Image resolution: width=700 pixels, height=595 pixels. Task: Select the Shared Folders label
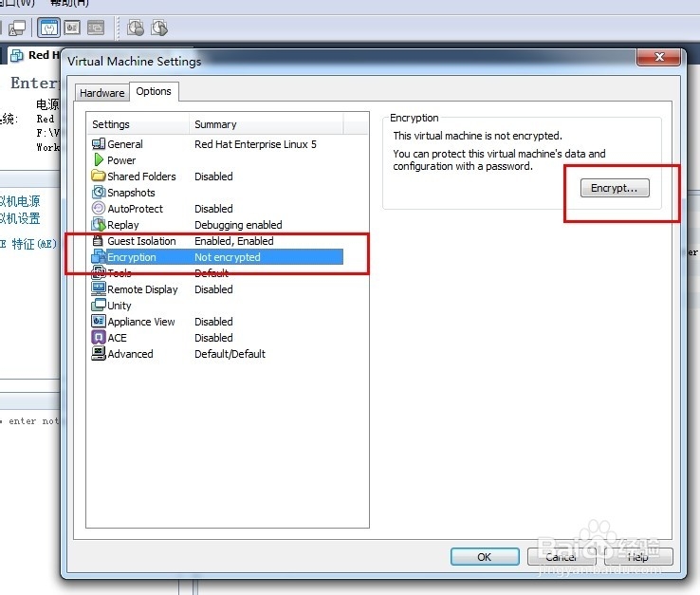pos(141,177)
